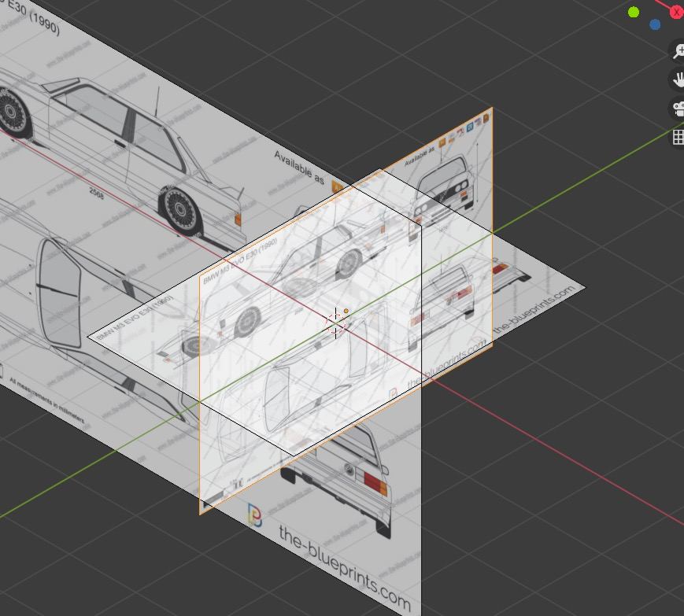Viewport: 684px width, 616px height.
Task: Click the zoom magnifier navigation icon
Action: click(x=678, y=50)
